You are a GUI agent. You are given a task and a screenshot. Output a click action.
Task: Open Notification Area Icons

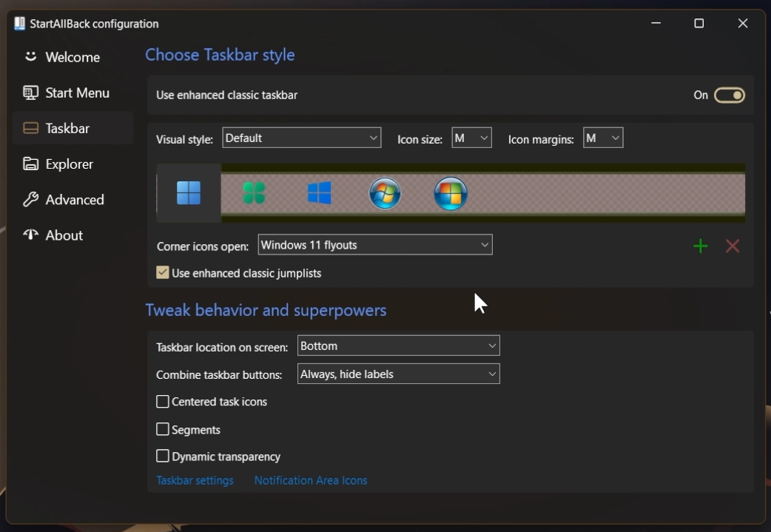click(311, 480)
